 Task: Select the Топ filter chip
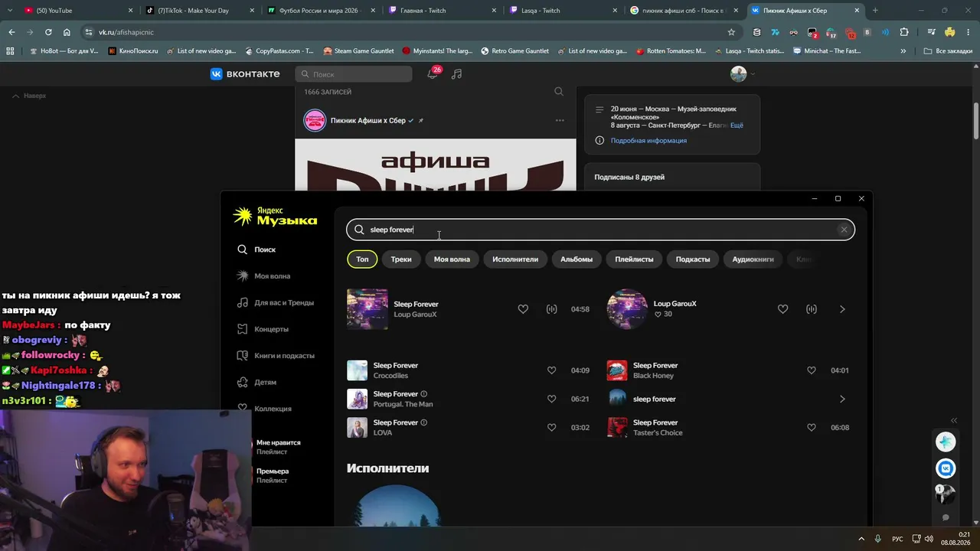[362, 259]
